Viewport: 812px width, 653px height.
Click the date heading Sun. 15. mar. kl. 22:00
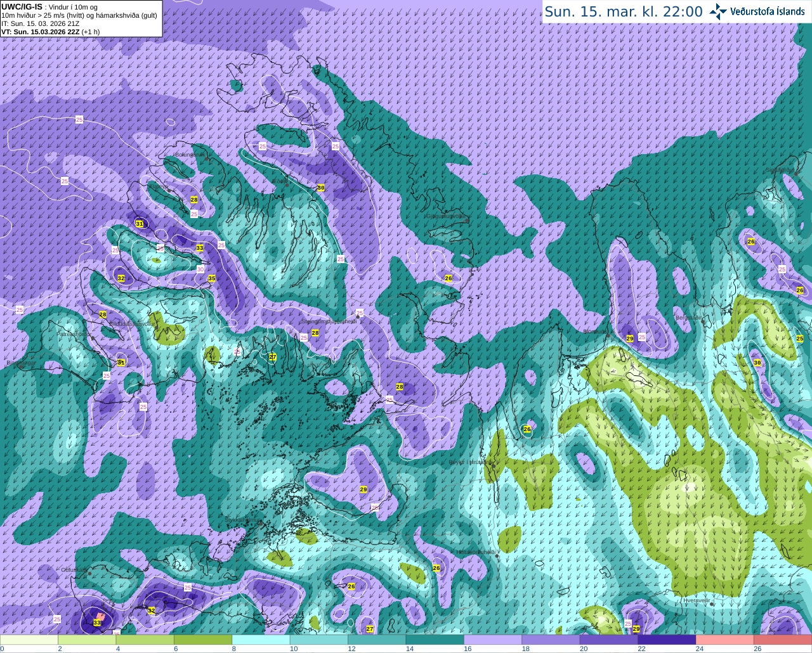pos(624,12)
